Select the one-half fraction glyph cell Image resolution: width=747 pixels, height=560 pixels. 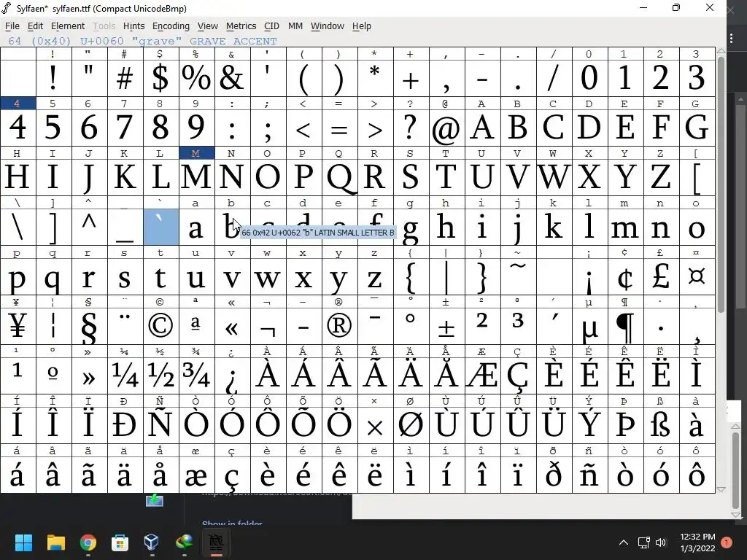click(161, 376)
